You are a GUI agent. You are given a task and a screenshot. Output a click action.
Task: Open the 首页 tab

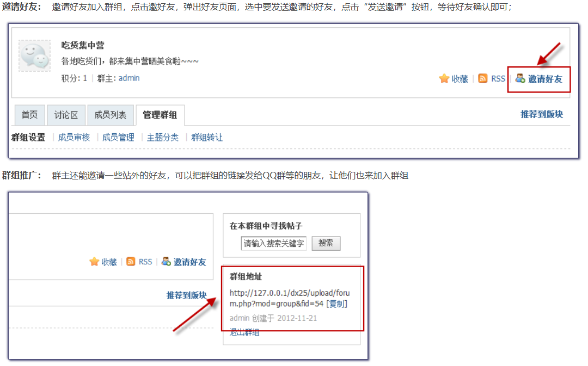pos(30,115)
